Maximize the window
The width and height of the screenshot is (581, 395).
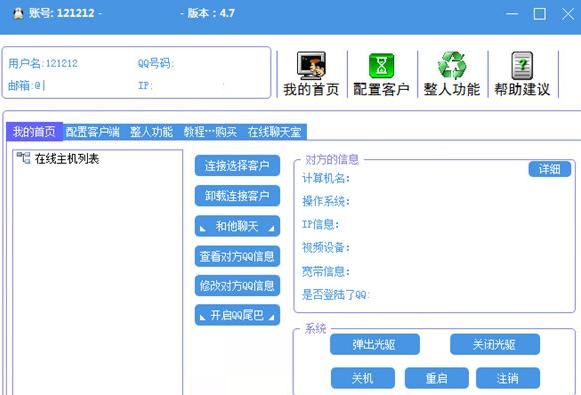pyautogui.click(x=540, y=14)
